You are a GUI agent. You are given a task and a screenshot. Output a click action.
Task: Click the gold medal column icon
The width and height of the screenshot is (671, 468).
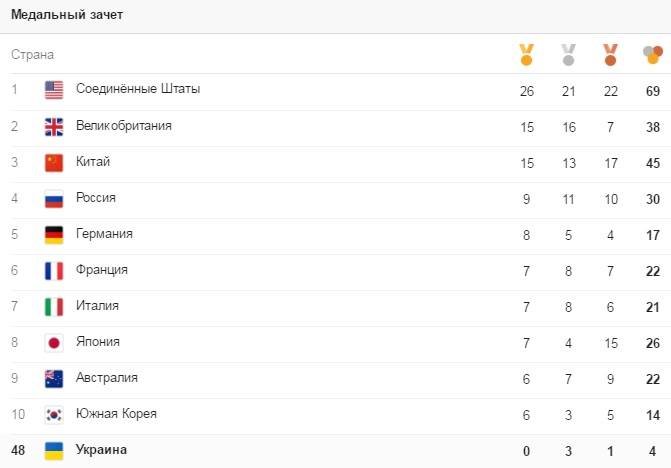click(x=527, y=54)
